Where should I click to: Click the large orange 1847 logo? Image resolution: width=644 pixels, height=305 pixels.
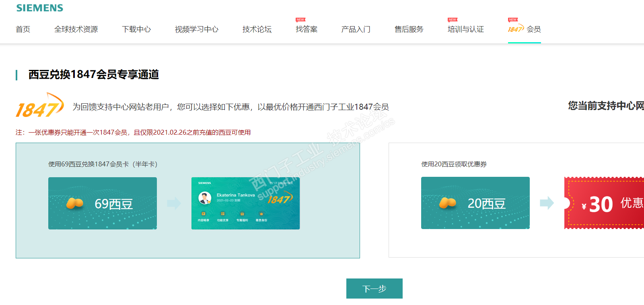[x=39, y=105]
